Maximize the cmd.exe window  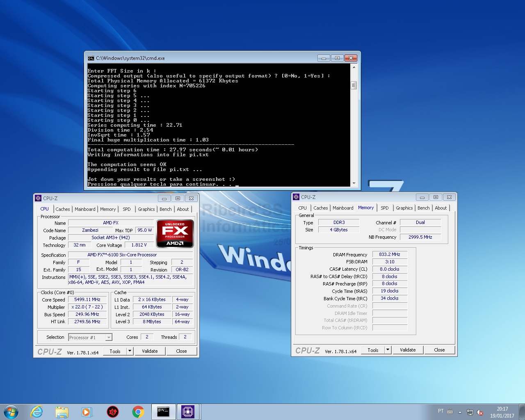[337, 58]
